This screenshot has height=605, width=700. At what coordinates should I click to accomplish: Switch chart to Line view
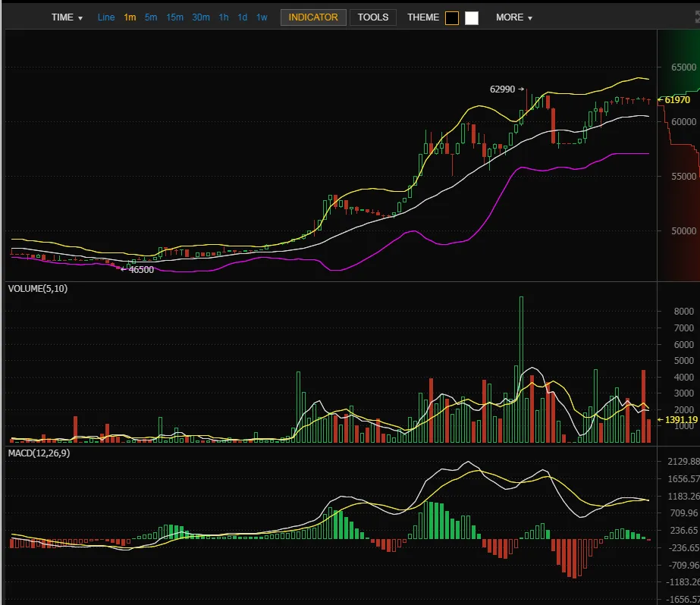[106, 17]
